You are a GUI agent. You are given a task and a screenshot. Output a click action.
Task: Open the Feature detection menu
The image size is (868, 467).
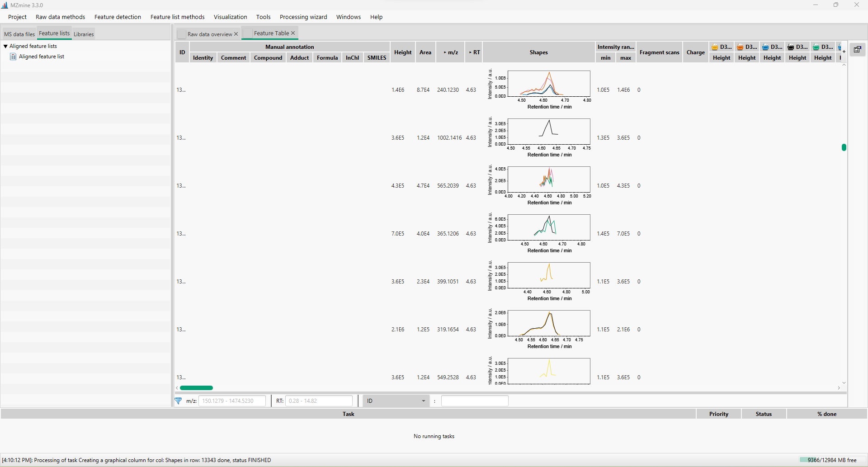pyautogui.click(x=118, y=17)
